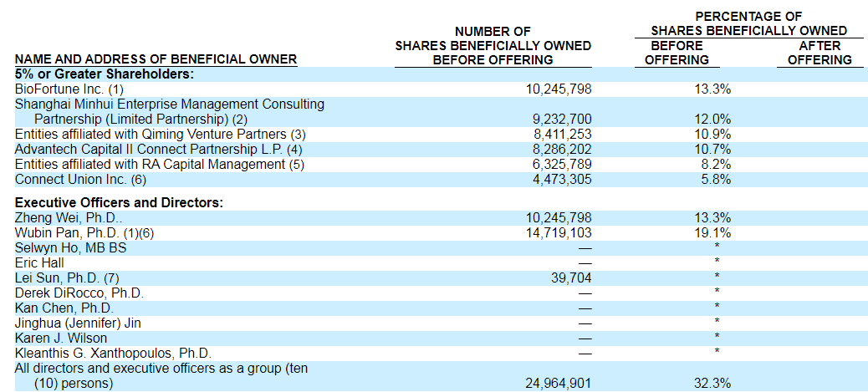
Task: Click total group shares 24,964,901
Action: point(559,384)
